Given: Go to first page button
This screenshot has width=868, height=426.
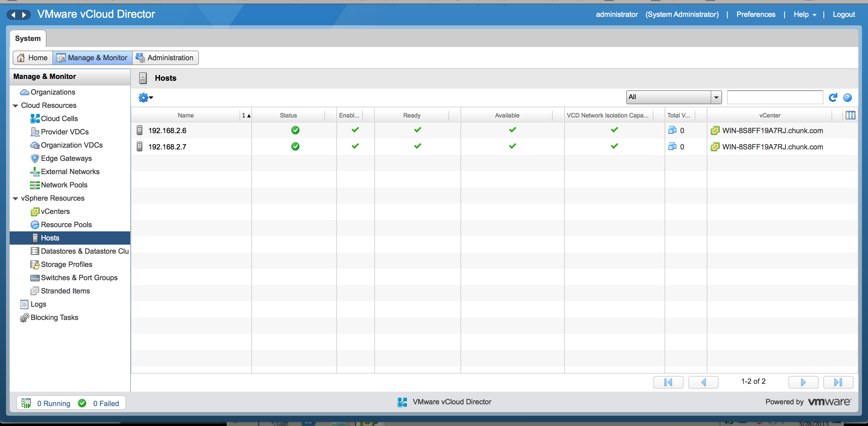Looking at the screenshot, I should click(x=668, y=382).
